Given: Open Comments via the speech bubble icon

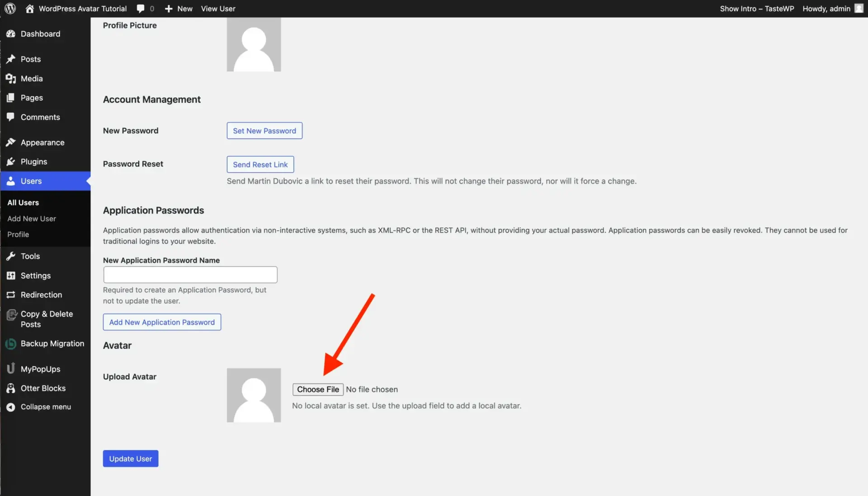Looking at the screenshot, I should pyautogui.click(x=11, y=117).
